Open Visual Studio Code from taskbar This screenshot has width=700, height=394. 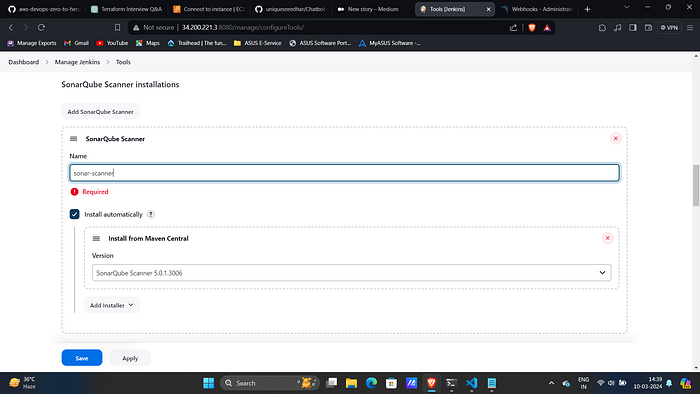click(x=471, y=383)
